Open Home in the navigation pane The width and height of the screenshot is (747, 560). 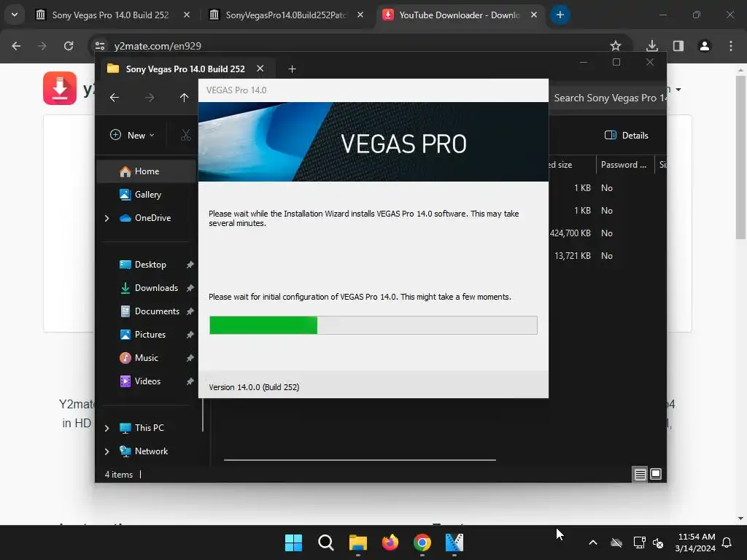pos(147,171)
